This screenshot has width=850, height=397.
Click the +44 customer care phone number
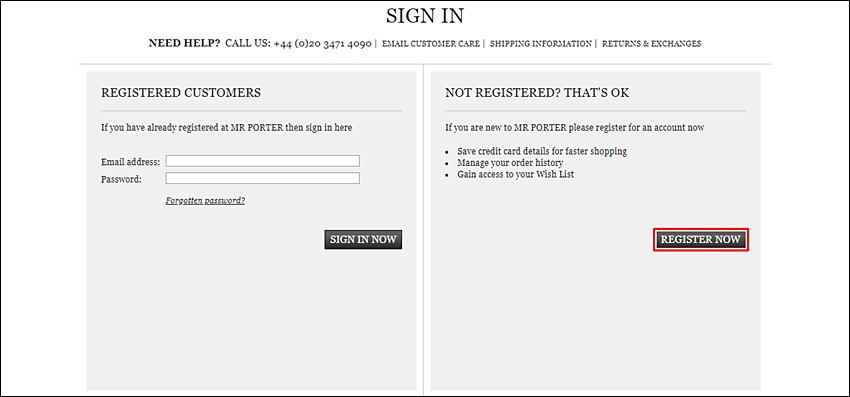(x=323, y=43)
